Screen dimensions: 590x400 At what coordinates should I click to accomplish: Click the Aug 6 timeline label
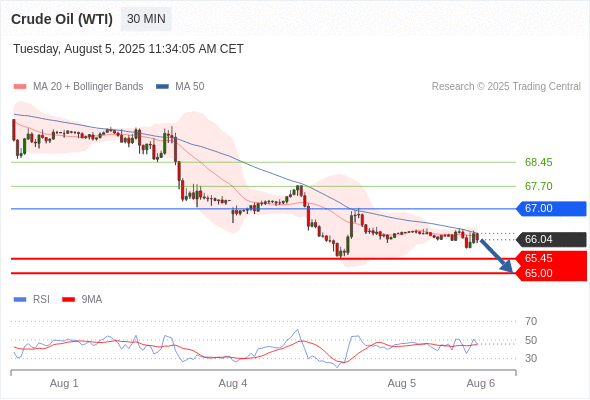coord(481,383)
